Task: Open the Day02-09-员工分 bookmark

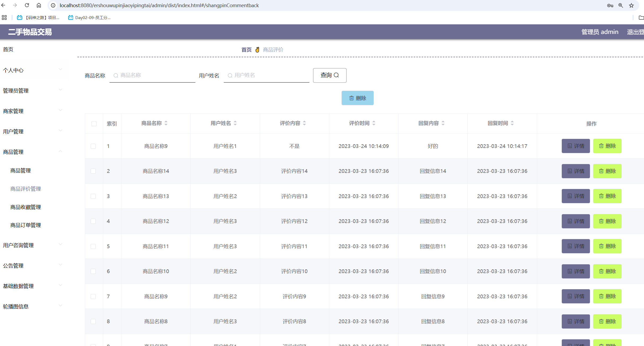Action: (89, 17)
